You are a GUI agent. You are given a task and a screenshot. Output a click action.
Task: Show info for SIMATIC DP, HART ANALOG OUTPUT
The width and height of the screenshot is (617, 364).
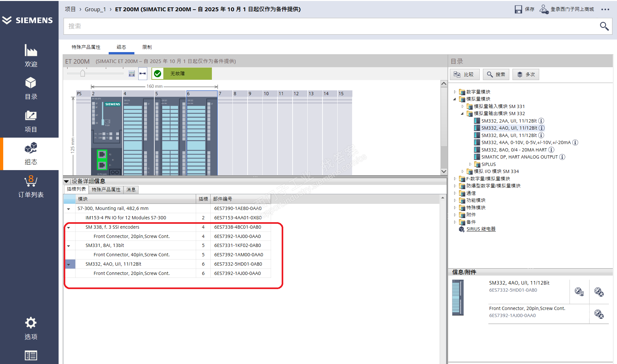coord(562,157)
